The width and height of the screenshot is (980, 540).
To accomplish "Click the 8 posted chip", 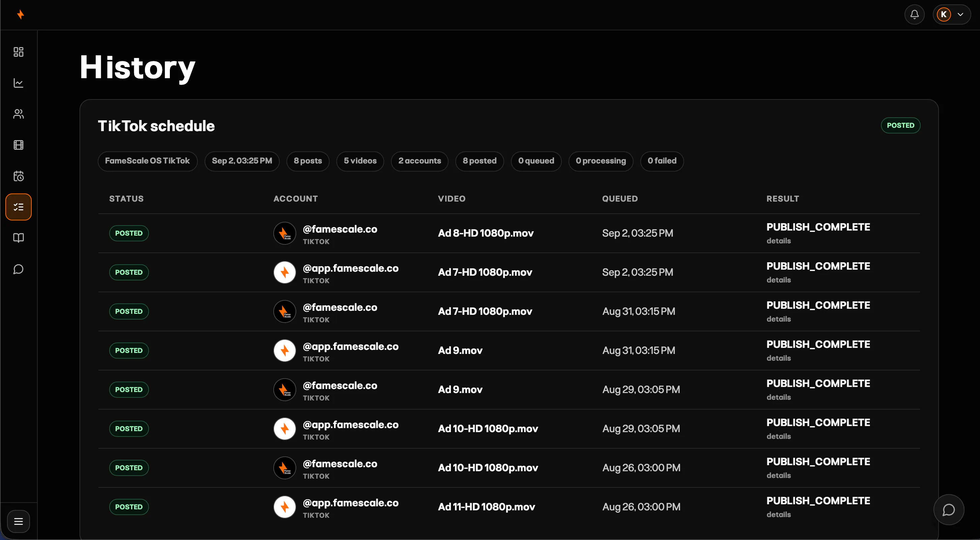I will tap(480, 161).
